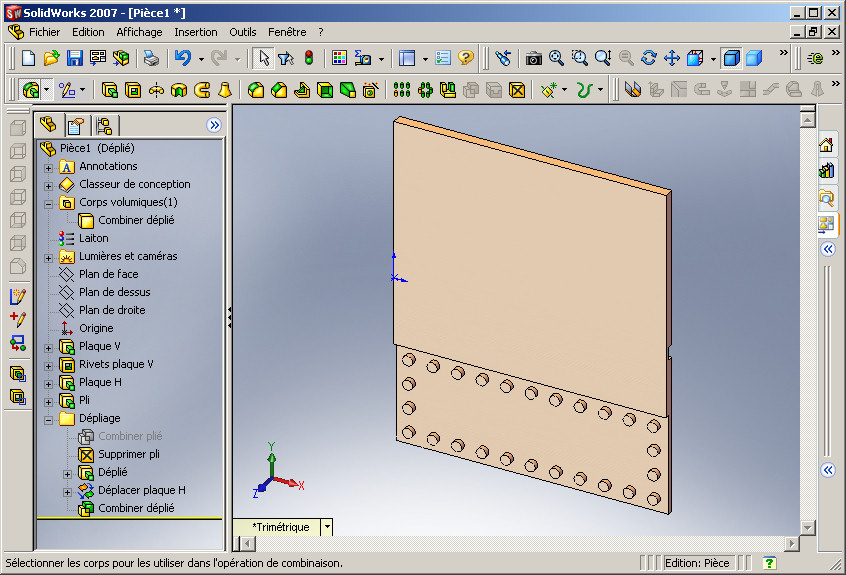
Task: Click the graphics area vertical scrollbar down arrow
Action: click(808, 528)
